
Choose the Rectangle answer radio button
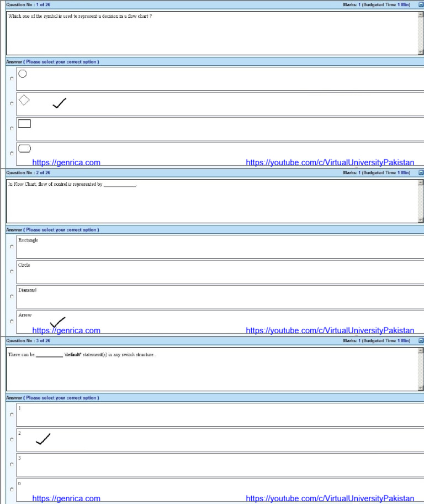(x=12, y=246)
